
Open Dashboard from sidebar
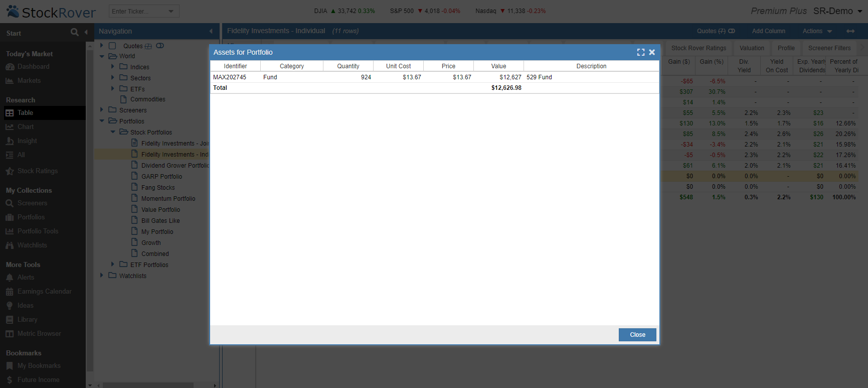coord(33,66)
